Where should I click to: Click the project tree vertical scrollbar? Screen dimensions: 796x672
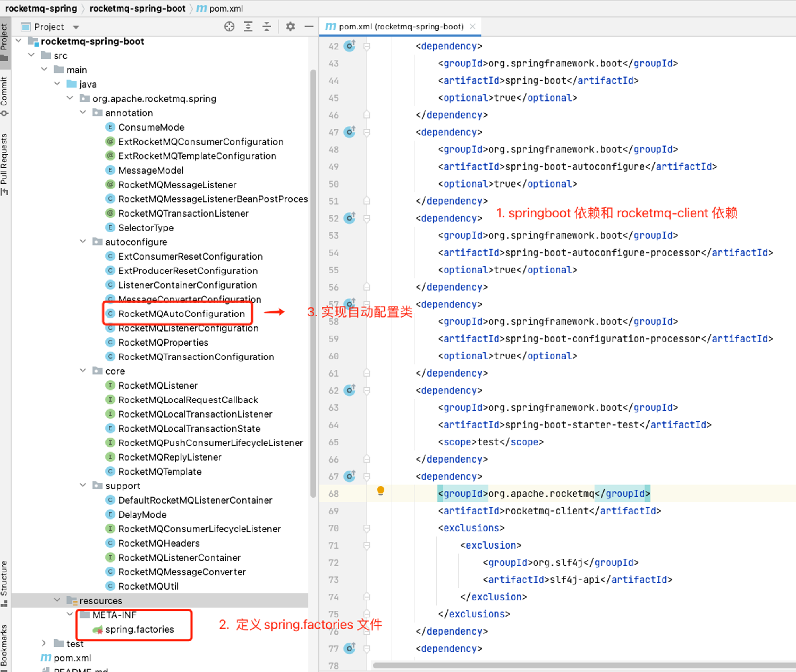point(313,283)
